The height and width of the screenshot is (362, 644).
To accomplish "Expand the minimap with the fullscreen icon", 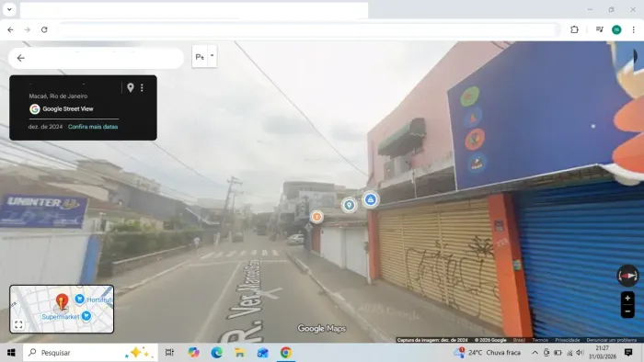I will point(18,324).
